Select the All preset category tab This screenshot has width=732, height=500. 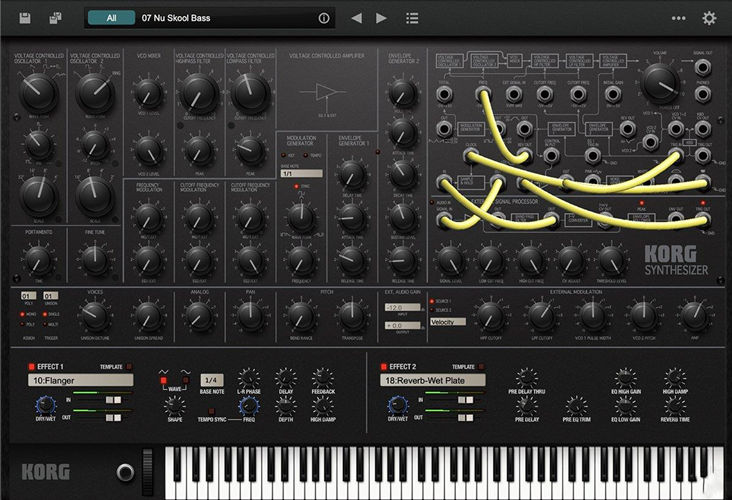pos(112,18)
